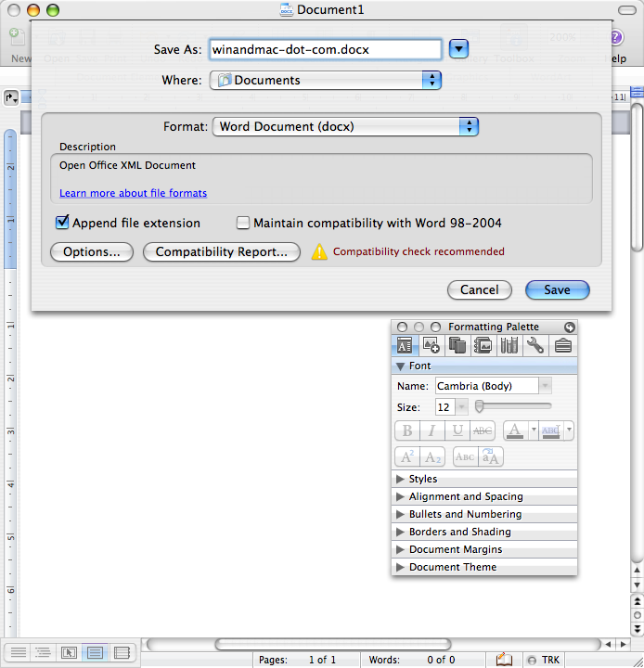The height and width of the screenshot is (668, 644).
Task: Click the palette settings arrow icon
Action: 570,327
